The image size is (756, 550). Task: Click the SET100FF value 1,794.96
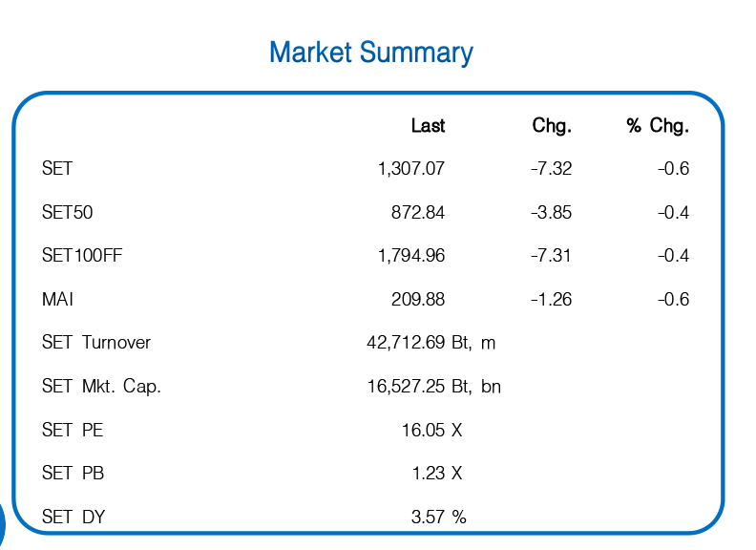411,256
